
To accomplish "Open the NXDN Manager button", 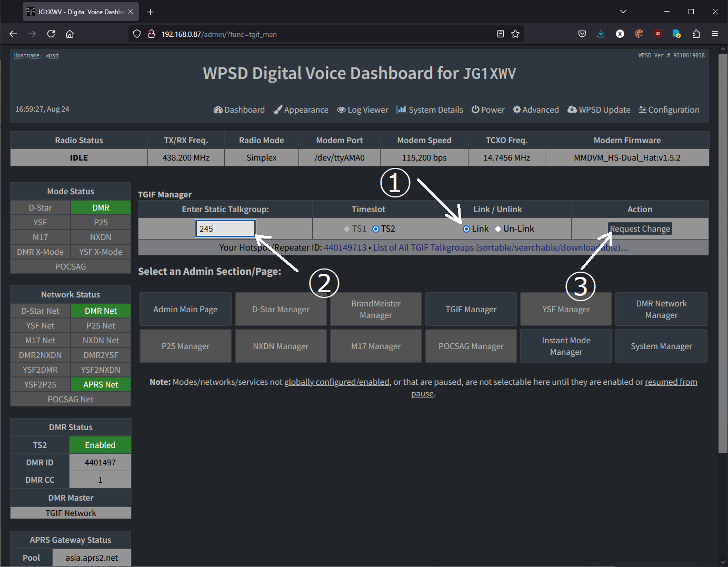I will click(281, 346).
